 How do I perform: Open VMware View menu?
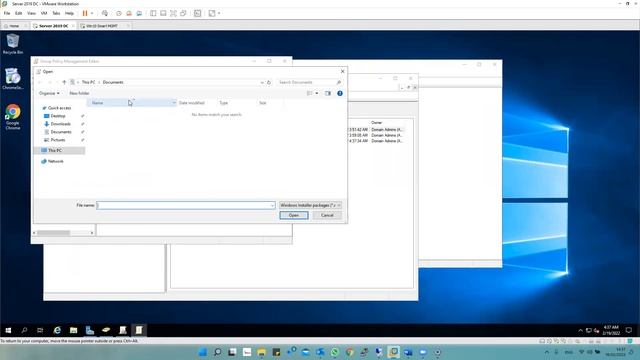31,13
